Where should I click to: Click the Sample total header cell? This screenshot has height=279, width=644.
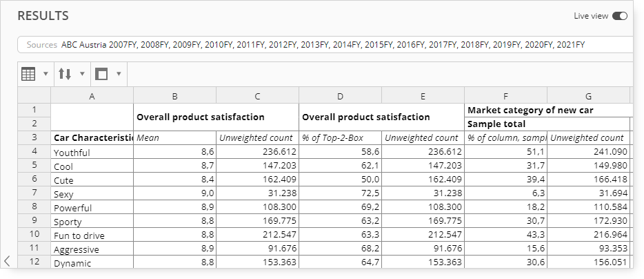click(x=547, y=124)
